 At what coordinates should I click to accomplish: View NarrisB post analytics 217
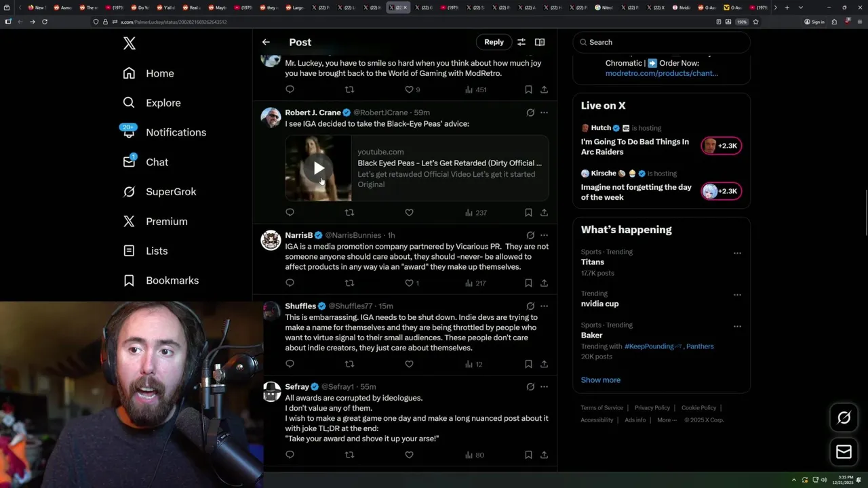(475, 283)
